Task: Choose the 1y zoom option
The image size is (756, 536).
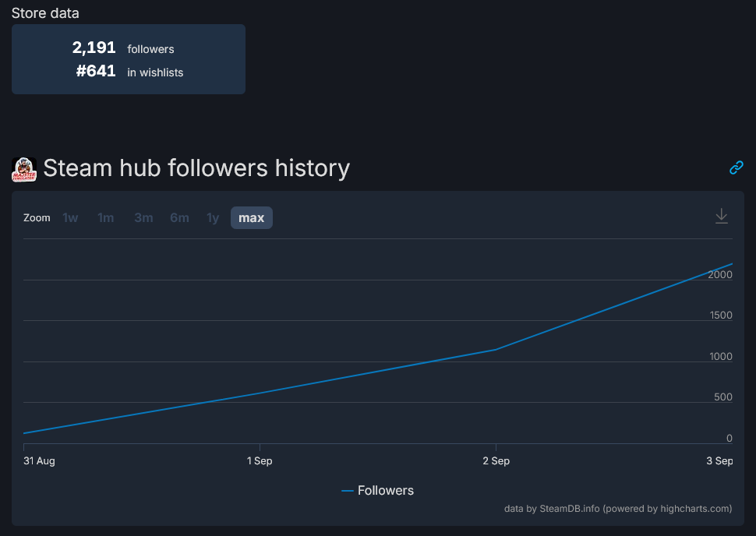Action: 213,218
